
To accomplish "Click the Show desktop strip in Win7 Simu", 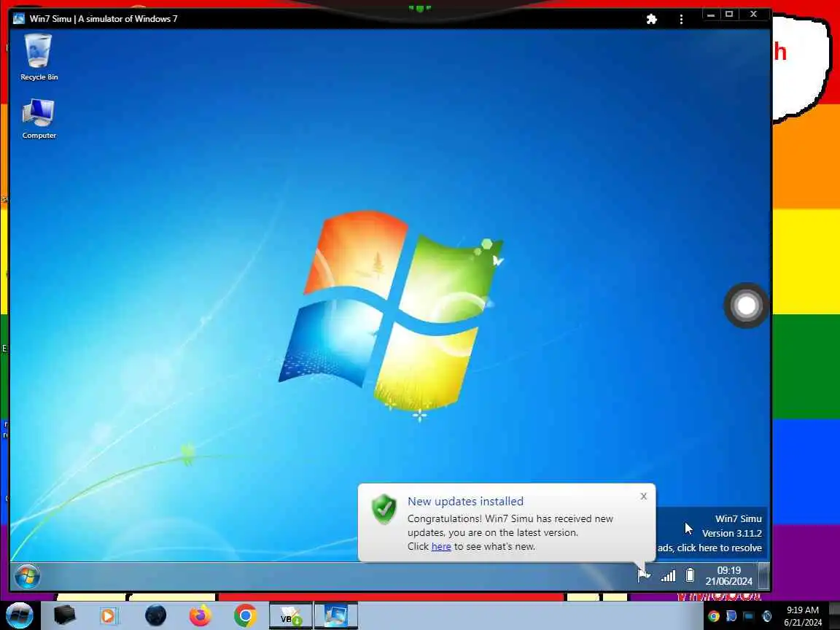I will pyautogui.click(x=764, y=576).
